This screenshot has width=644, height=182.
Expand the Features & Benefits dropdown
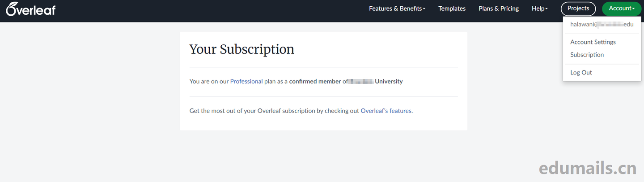(397, 9)
